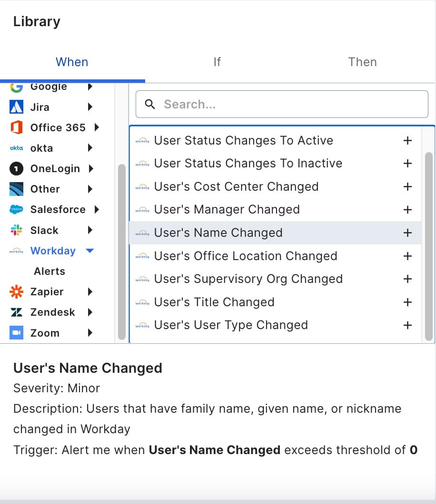Switch to the Then tab
The width and height of the screenshot is (436, 504).
[x=362, y=62]
